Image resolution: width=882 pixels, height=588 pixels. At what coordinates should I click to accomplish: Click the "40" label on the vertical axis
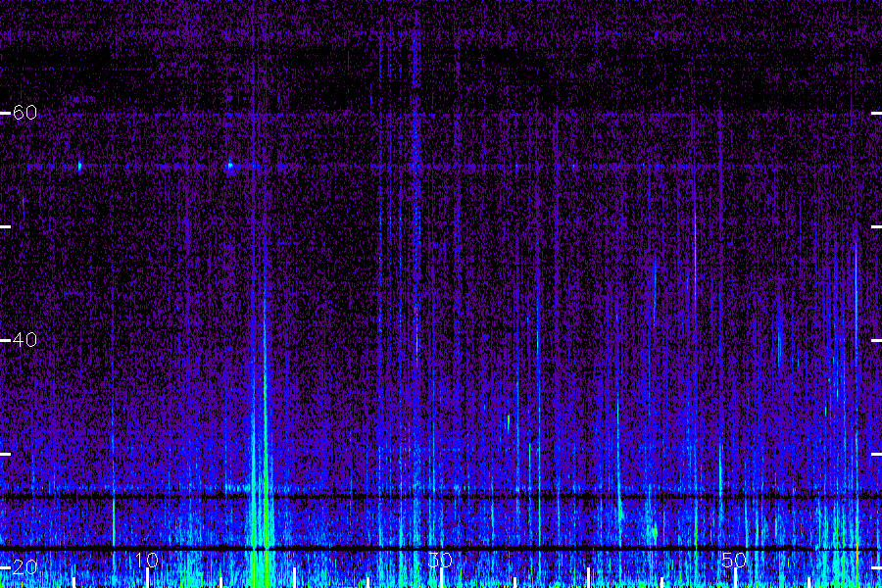[24, 340]
